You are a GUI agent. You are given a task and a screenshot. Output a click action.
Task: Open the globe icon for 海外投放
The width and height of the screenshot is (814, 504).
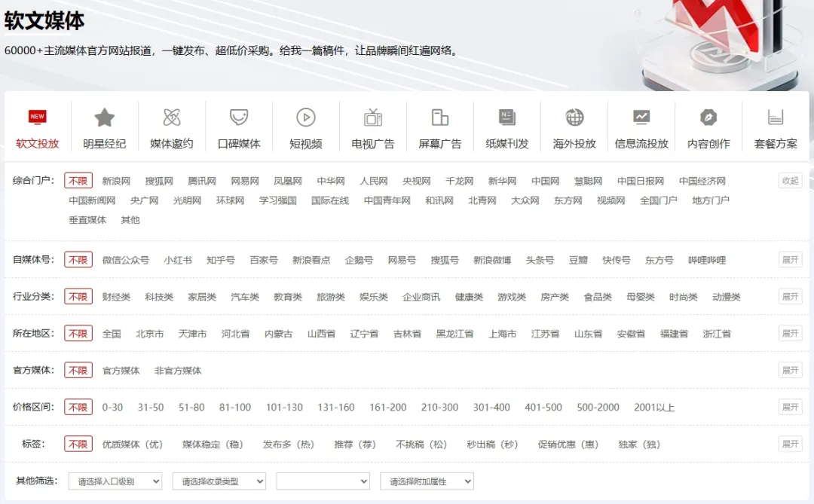574,118
